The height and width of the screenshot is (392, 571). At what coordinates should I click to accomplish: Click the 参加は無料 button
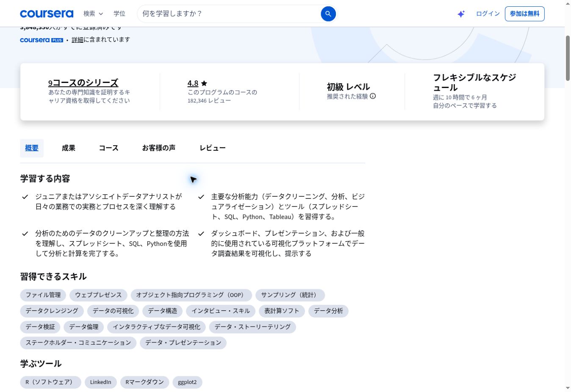pyautogui.click(x=525, y=14)
